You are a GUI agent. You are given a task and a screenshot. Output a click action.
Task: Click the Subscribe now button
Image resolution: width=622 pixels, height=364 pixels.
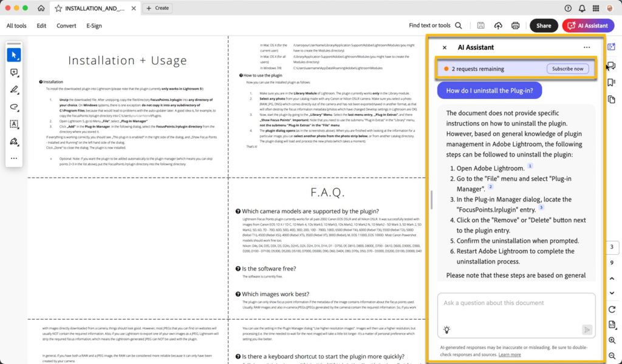tap(567, 69)
